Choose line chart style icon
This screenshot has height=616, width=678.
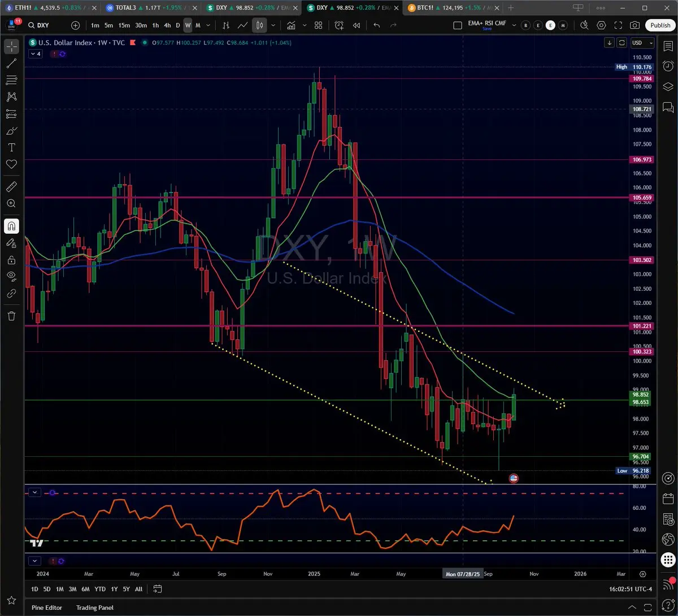pyautogui.click(x=242, y=25)
